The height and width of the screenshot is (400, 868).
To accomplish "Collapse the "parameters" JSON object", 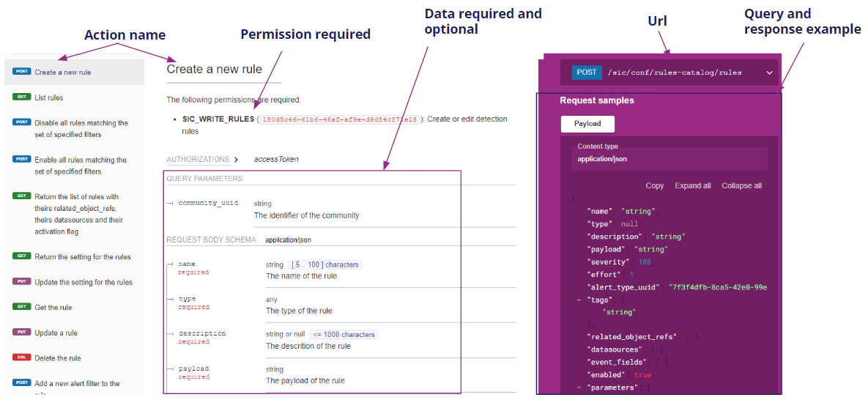I will point(579,388).
